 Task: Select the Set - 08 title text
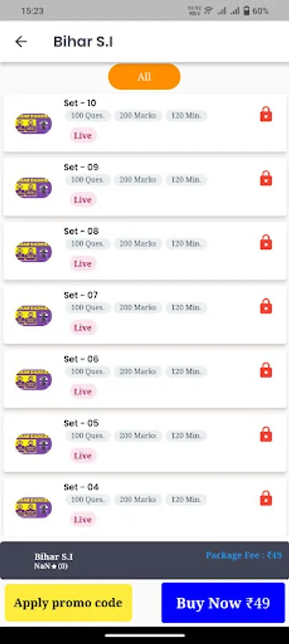click(x=82, y=231)
